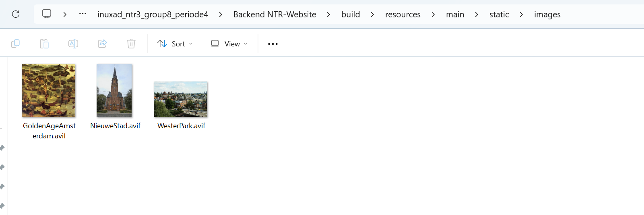The height and width of the screenshot is (215, 644).
Task: Jump to inuxad_ntr3_group8_periode4 breadcrumb
Action: [x=153, y=15]
